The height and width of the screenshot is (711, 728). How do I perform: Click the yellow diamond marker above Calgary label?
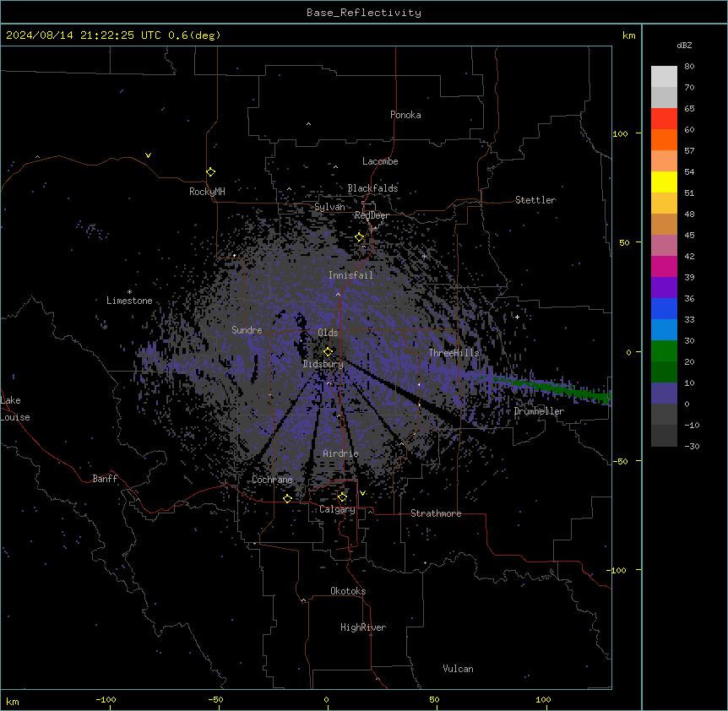pyautogui.click(x=342, y=497)
